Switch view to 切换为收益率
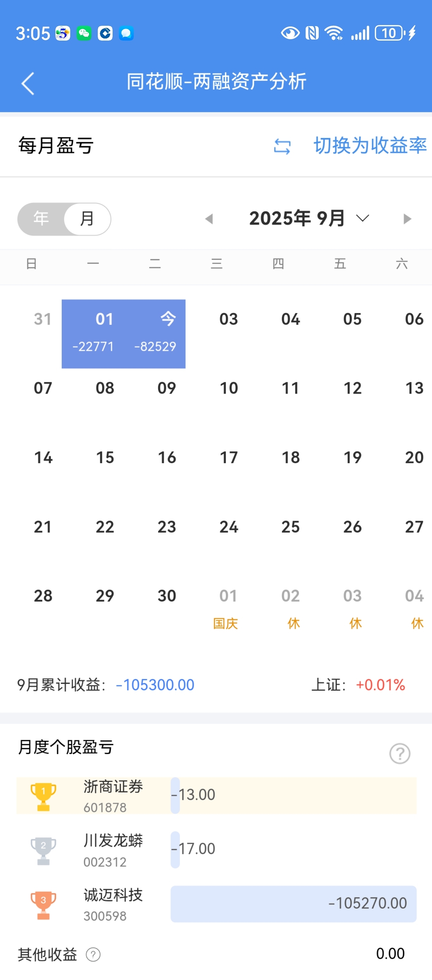Image resolution: width=432 pixels, height=980 pixels. [x=370, y=146]
